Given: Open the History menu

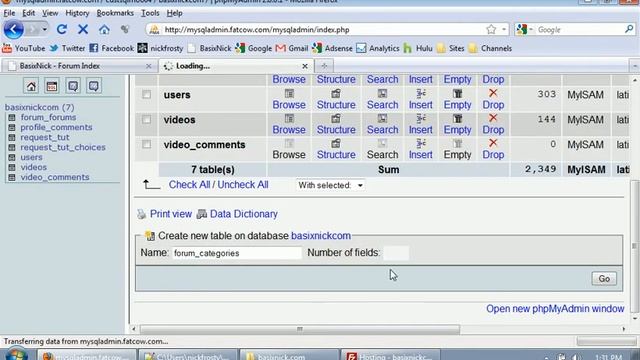Looking at the screenshot, I should 77,13.
